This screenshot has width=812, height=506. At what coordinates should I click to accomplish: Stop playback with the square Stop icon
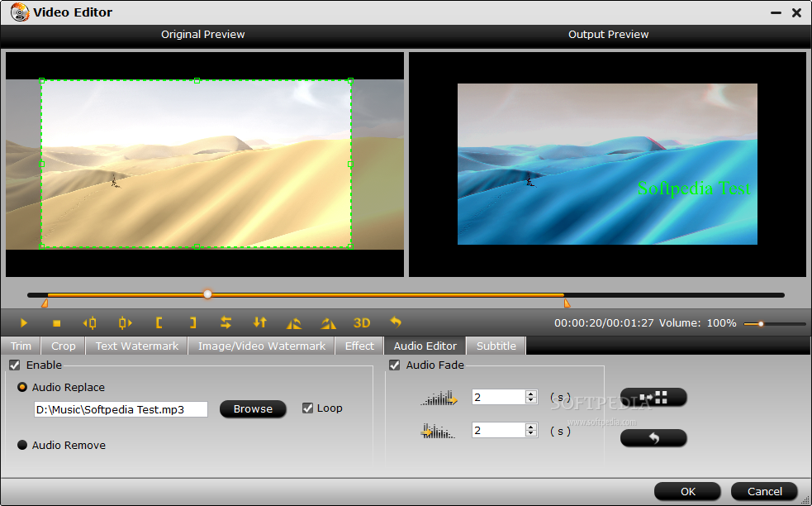[56, 323]
